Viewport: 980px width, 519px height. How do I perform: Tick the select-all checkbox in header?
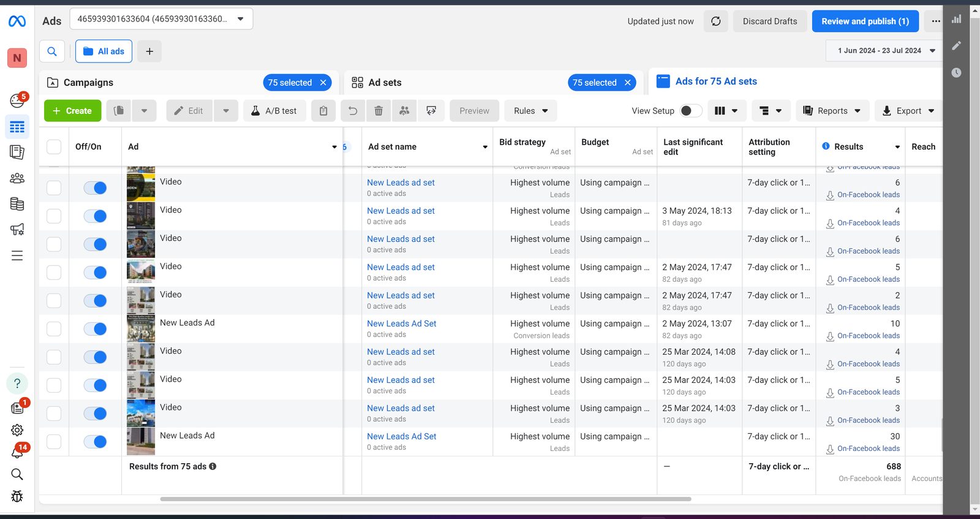pos(54,147)
